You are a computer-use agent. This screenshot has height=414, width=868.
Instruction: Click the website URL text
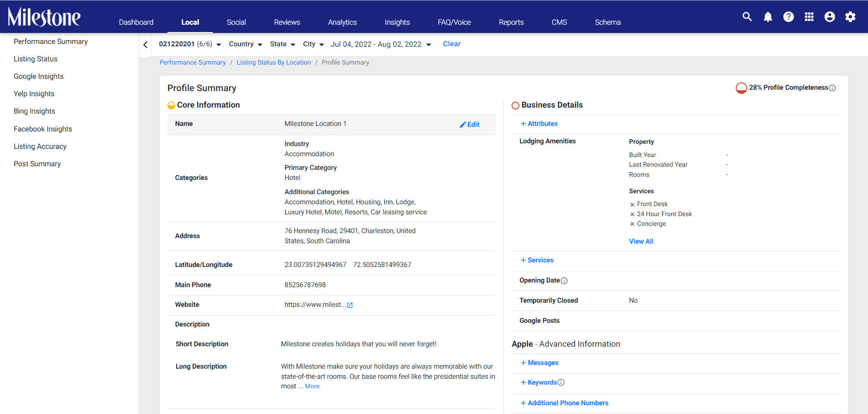tap(315, 305)
